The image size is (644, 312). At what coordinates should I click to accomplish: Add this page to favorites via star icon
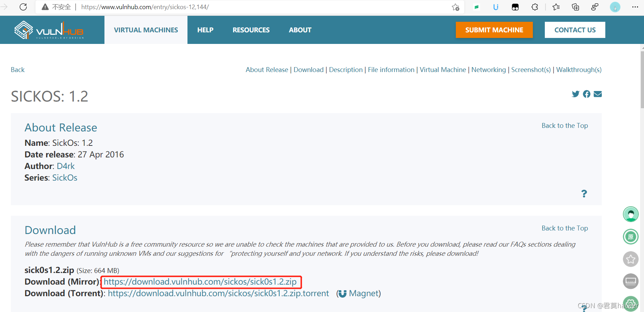point(455,7)
